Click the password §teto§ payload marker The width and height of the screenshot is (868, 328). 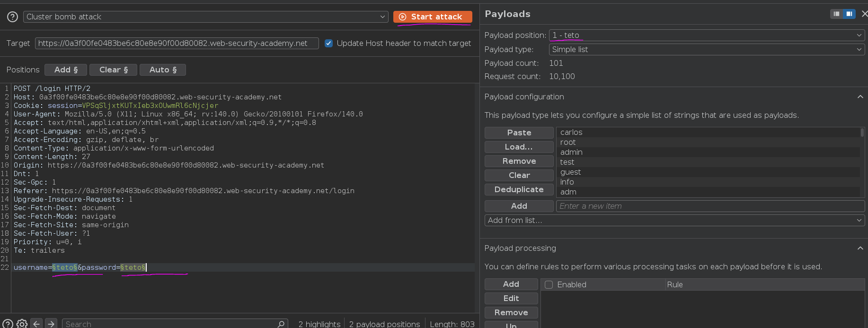click(133, 268)
